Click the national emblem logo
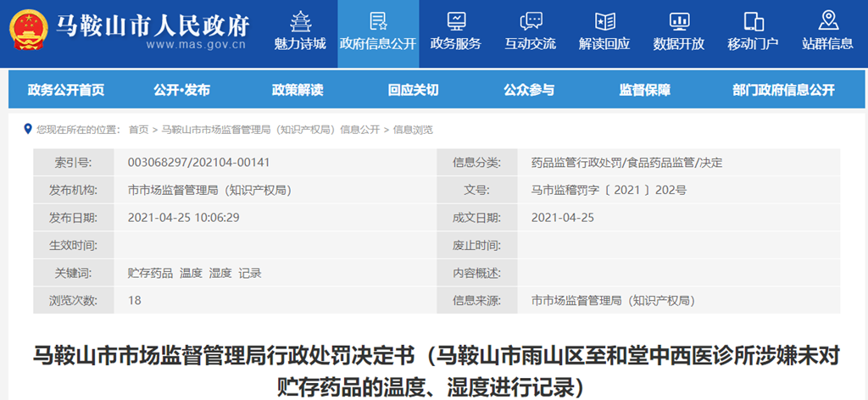Screen dimensions: 868x400 [28, 28]
